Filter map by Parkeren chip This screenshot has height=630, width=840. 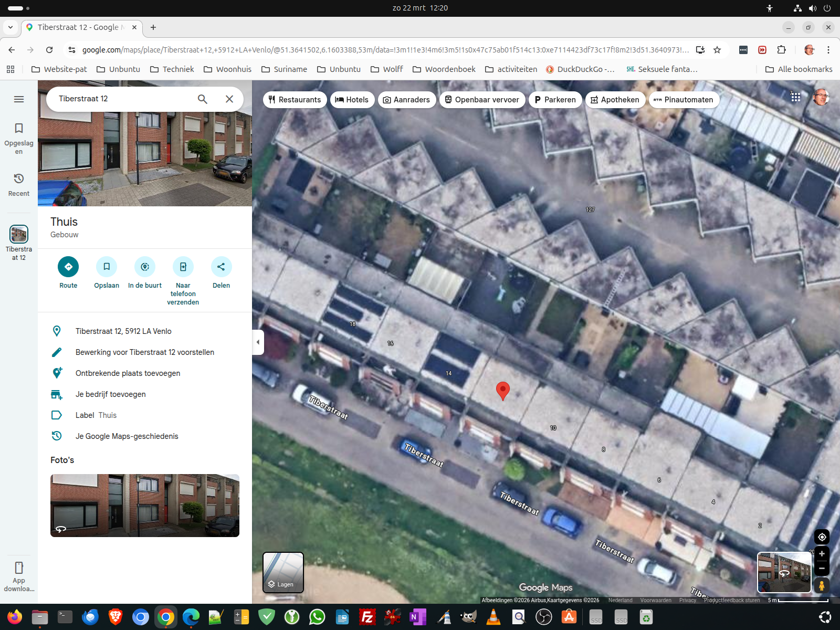pos(555,100)
